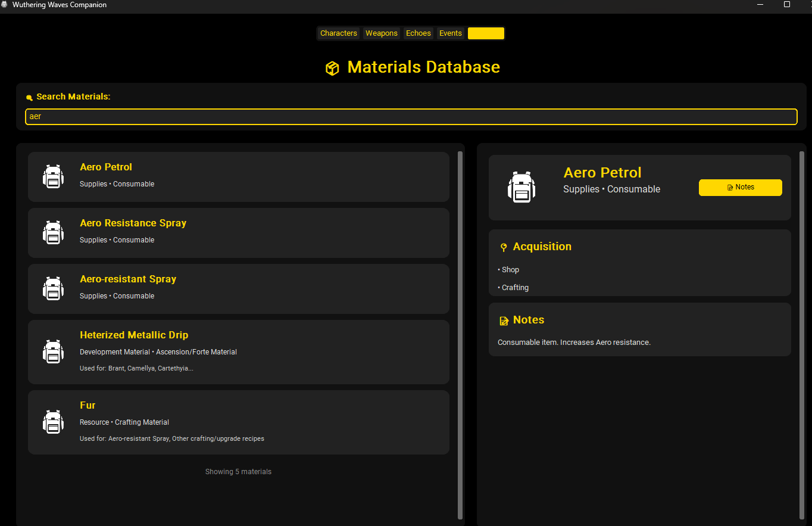Minimize the Wuthering Waves Companion window
The image size is (812, 526).
[760, 5]
